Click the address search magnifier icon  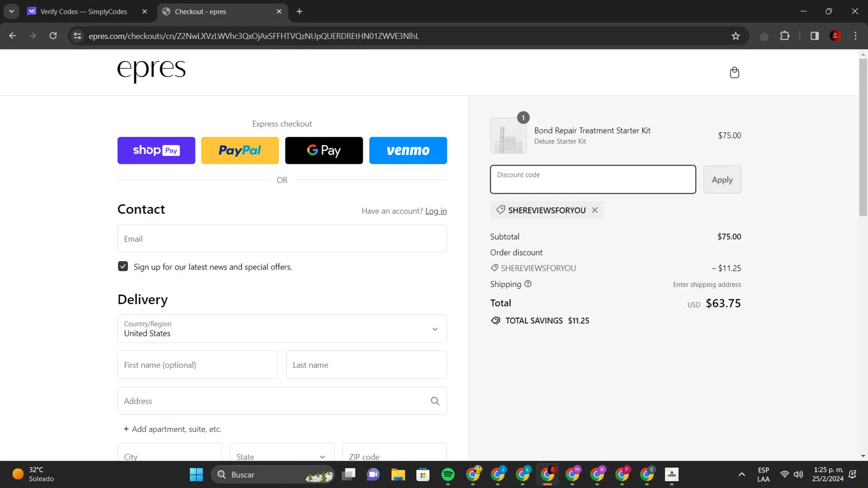click(x=435, y=401)
